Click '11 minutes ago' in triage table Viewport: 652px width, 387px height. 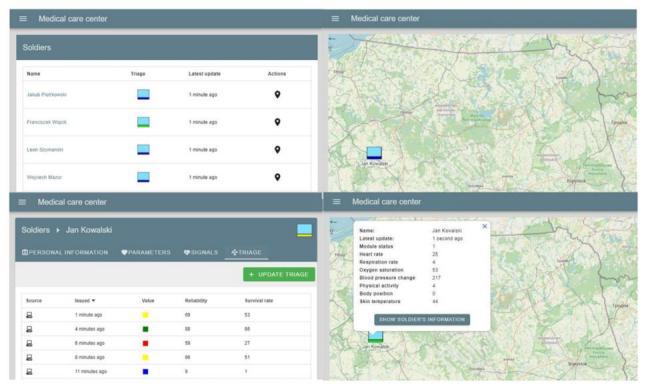[x=91, y=372]
